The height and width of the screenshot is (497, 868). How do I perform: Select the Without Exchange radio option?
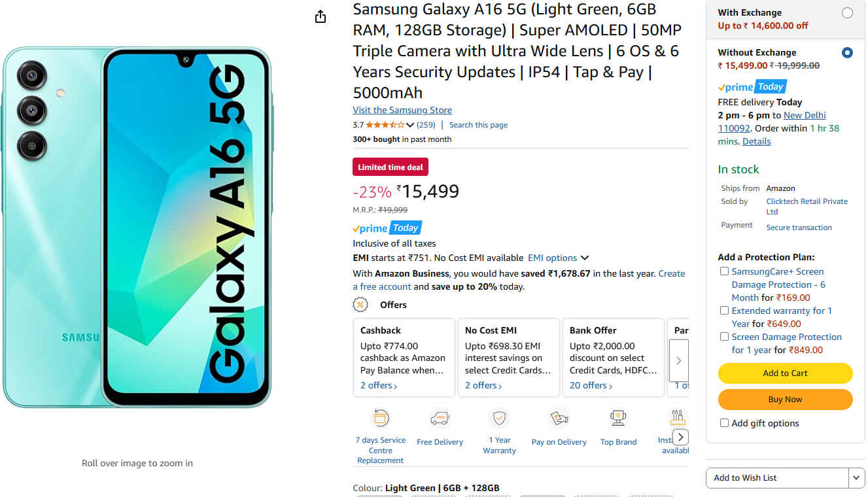(847, 52)
